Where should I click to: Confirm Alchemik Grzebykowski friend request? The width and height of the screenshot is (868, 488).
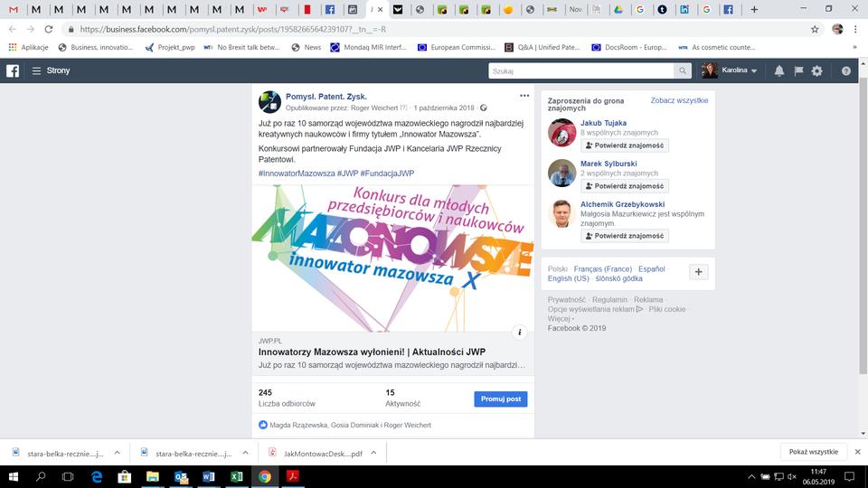(x=625, y=236)
